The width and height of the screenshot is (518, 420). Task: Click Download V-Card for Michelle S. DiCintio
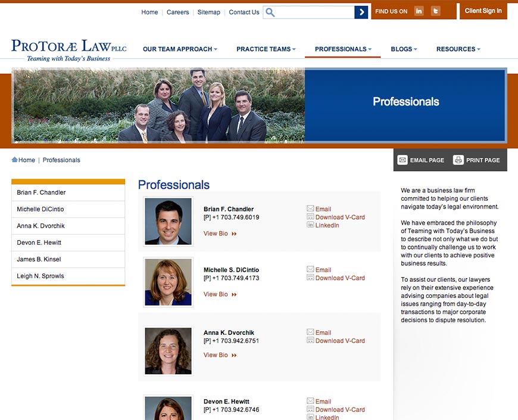click(x=340, y=278)
